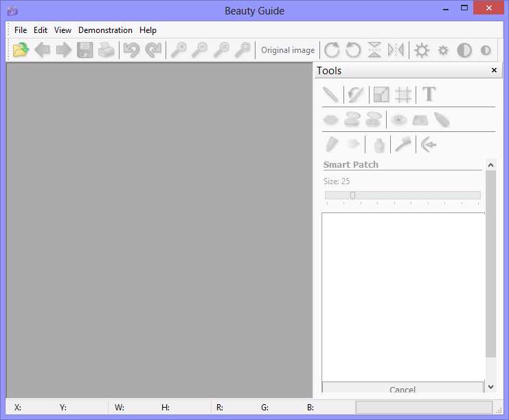This screenshot has width=509, height=420.
Task: Click the Smart Patch size slider
Action: pos(403,195)
